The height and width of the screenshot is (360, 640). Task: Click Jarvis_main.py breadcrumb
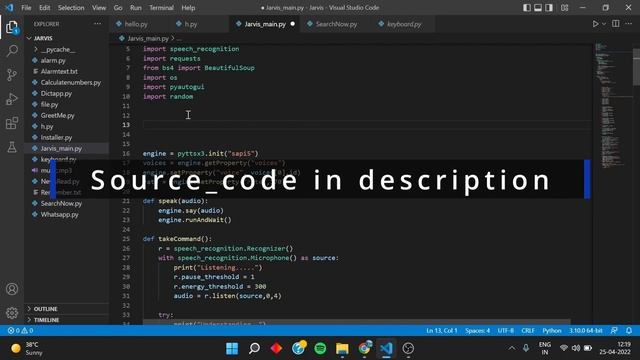pyautogui.click(x=148, y=38)
